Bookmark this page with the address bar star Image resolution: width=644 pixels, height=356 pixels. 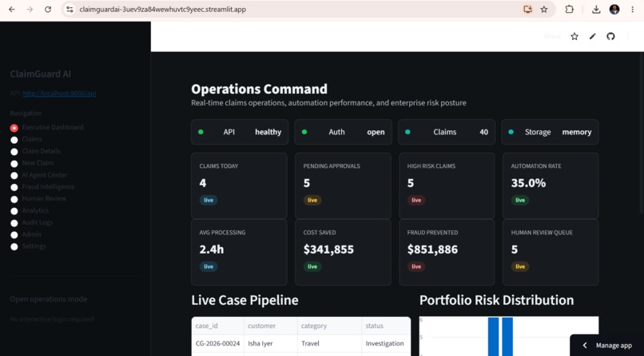pos(544,10)
